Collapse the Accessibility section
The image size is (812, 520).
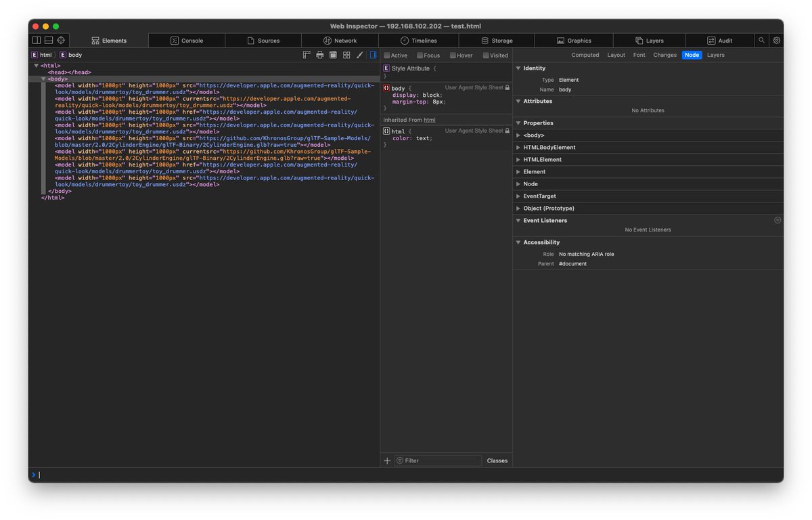518,242
